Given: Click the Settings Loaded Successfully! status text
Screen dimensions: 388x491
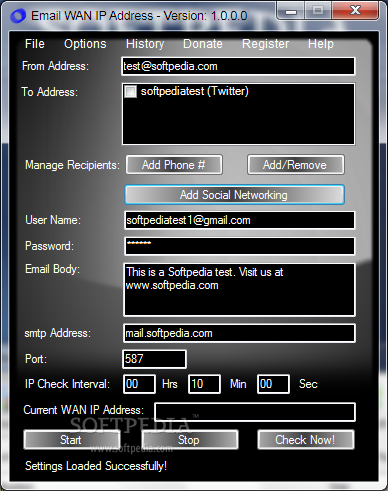Looking at the screenshot, I should click(x=96, y=466).
